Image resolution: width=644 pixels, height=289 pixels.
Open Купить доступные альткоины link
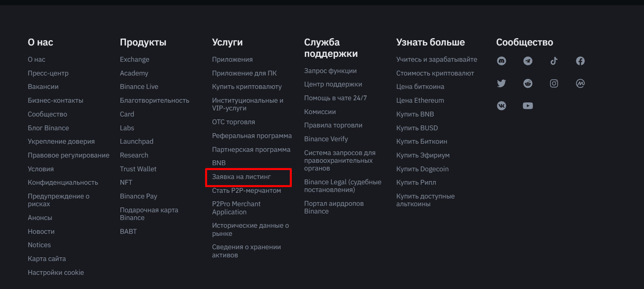click(426, 200)
